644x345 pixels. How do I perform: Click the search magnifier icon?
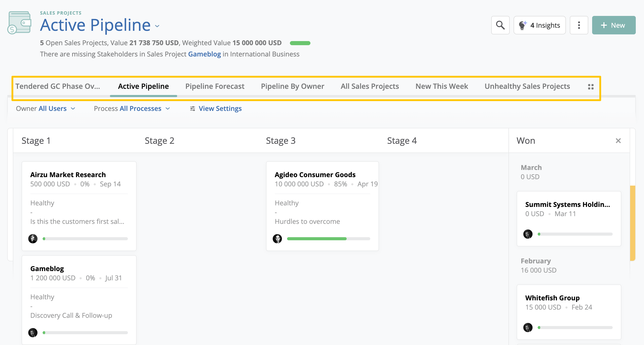point(500,25)
